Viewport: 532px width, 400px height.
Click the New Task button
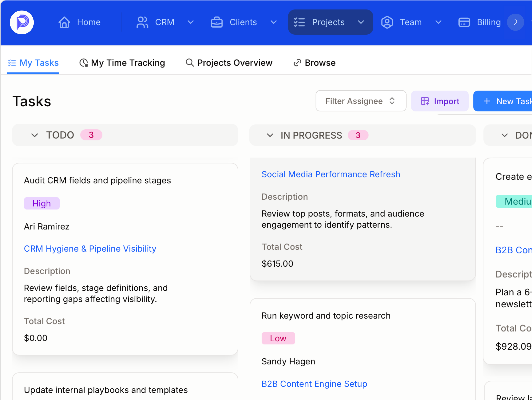coord(503,101)
